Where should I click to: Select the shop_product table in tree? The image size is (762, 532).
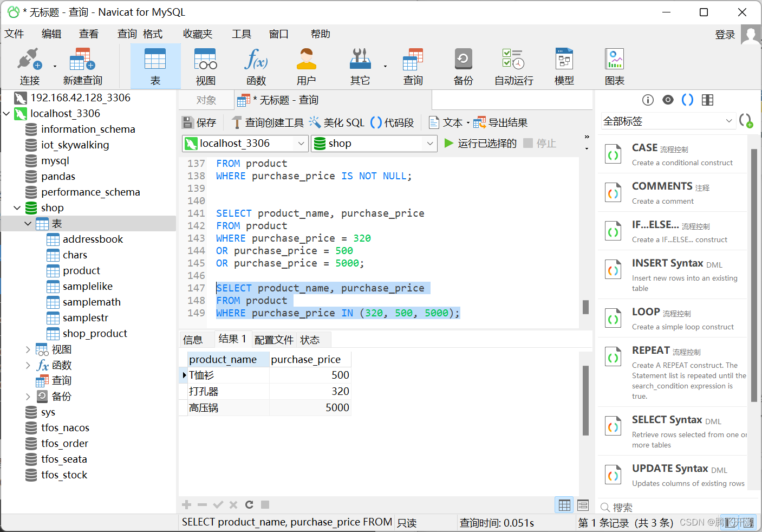click(95, 334)
